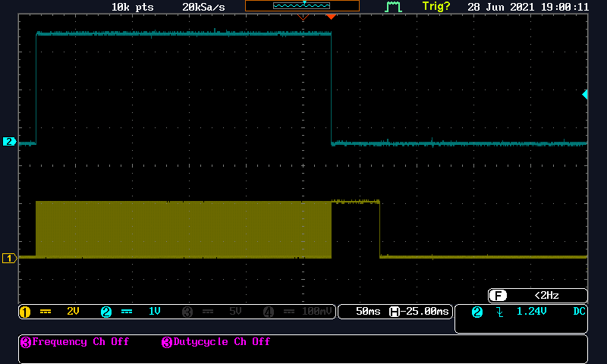Click the magenta 3 badge beside Dutycycle

[x=167, y=342]
